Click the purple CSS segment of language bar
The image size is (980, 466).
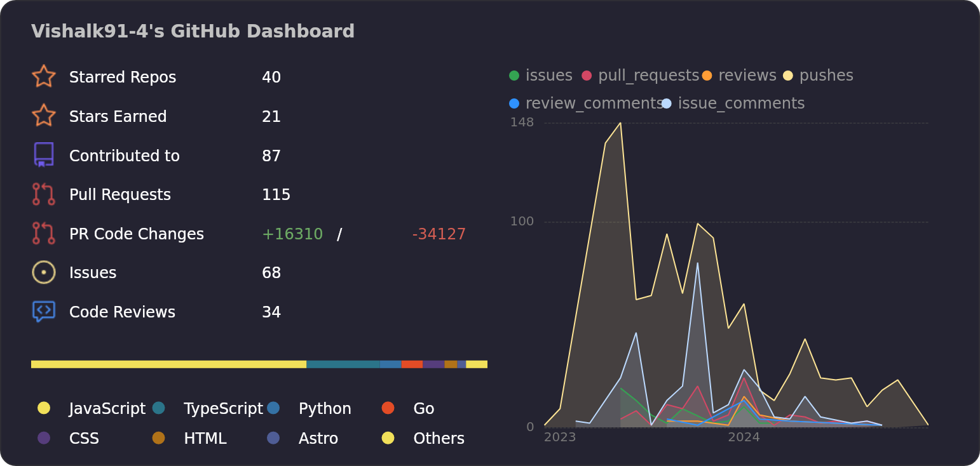click(433, 364)
